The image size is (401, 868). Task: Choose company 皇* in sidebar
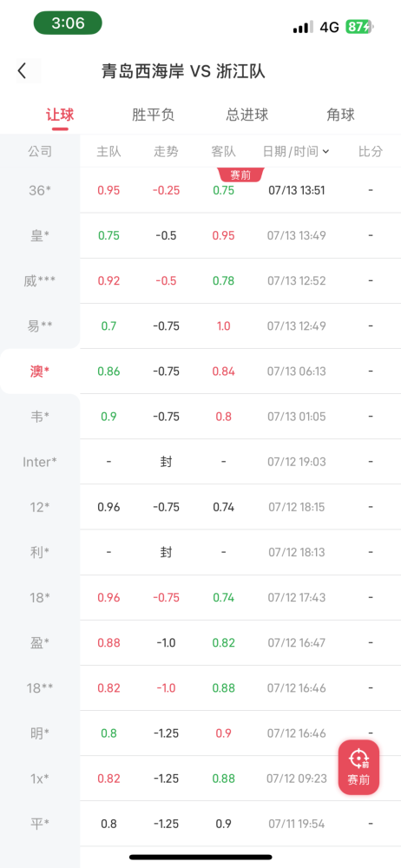click(40, 236)
